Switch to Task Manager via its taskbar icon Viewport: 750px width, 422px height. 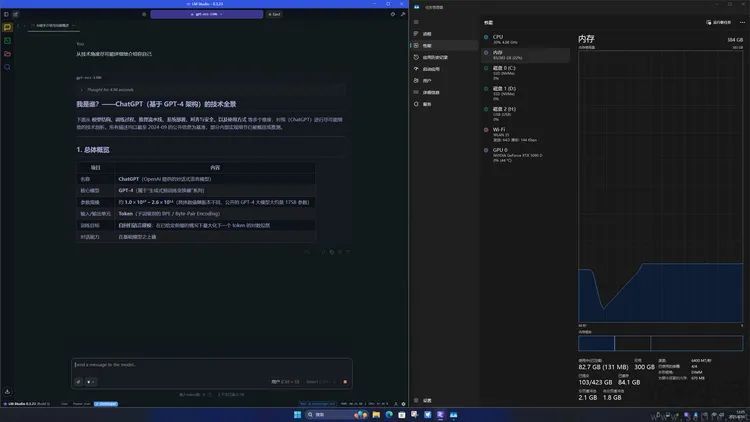(453, 414)
